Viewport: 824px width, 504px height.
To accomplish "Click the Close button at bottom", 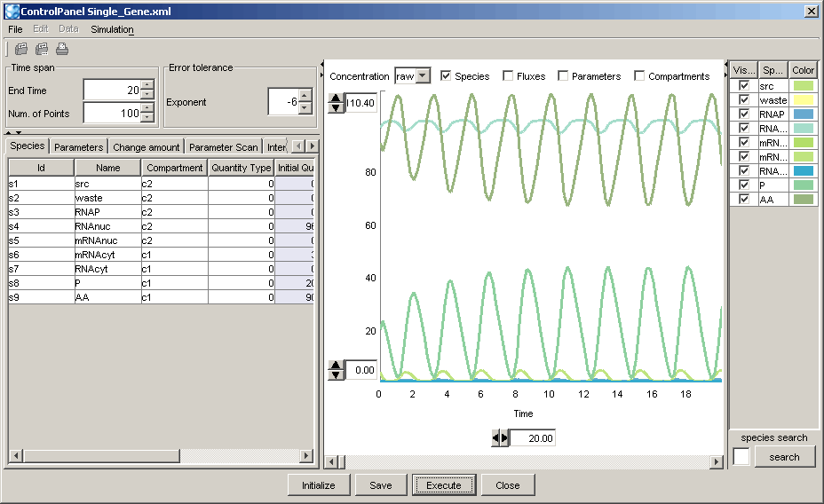I will tap(508, 485).
